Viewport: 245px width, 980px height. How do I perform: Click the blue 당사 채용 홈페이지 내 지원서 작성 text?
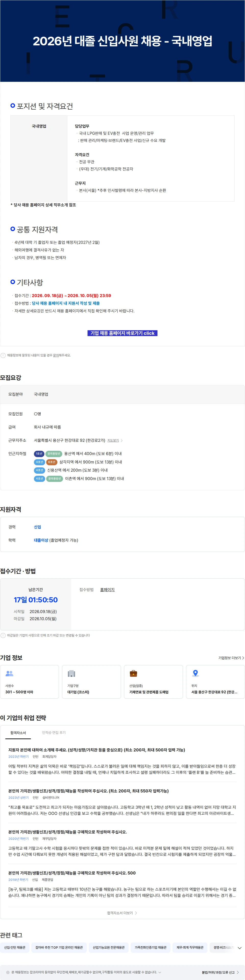66,303
